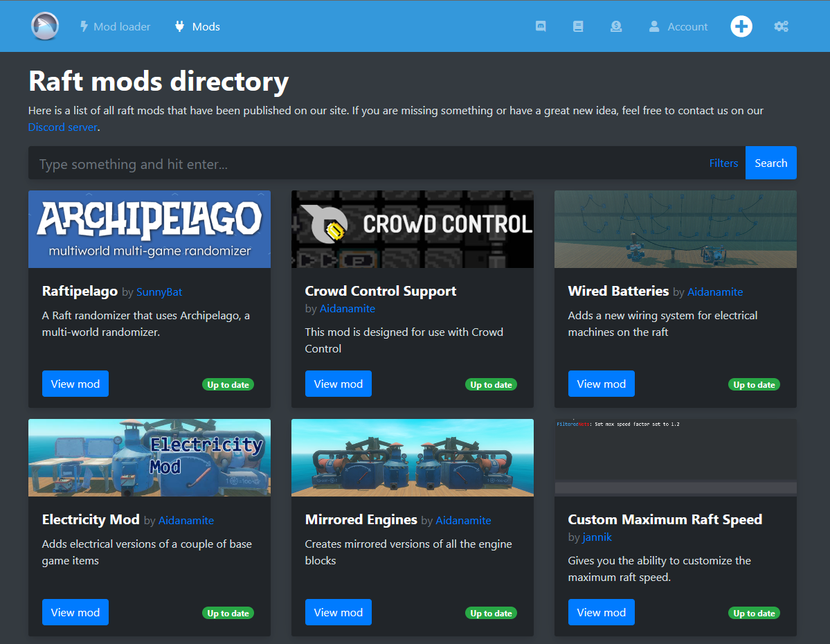Open the Mod loader page

115,26
